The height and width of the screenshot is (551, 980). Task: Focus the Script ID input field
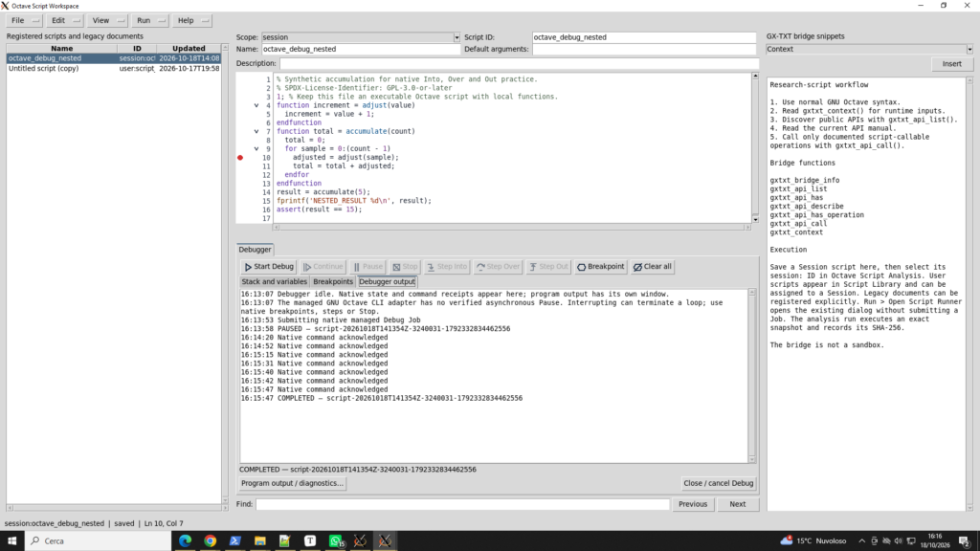click(x=644, y=37)
